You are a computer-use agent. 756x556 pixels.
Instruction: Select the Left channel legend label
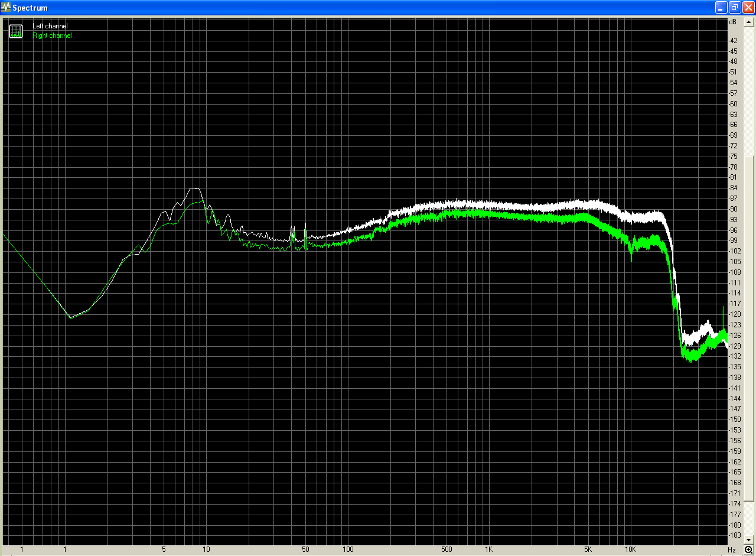(x=50, y=27)
